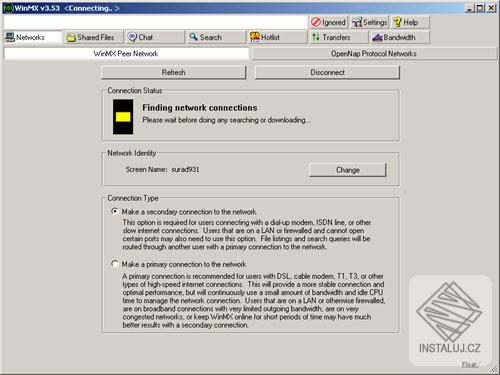Viewport: 500px width, 375px height.
Task: Close the WinMX window
Action: coord(491,8)
